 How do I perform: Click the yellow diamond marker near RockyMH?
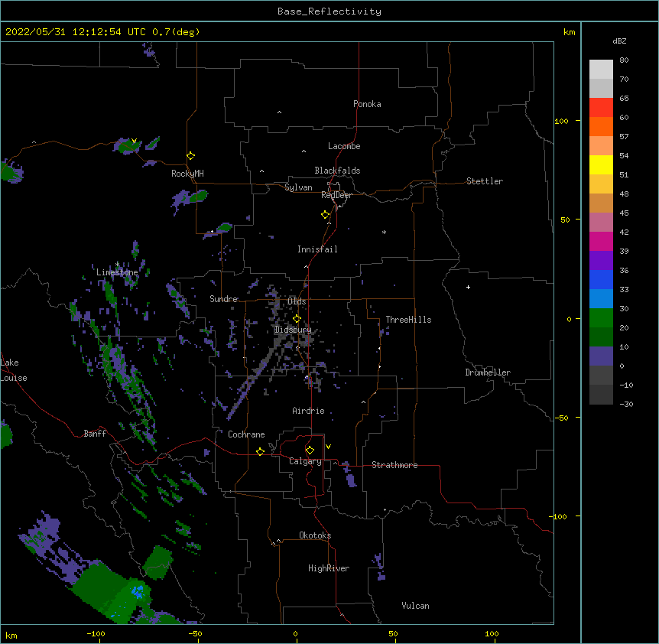pos(190,156)
